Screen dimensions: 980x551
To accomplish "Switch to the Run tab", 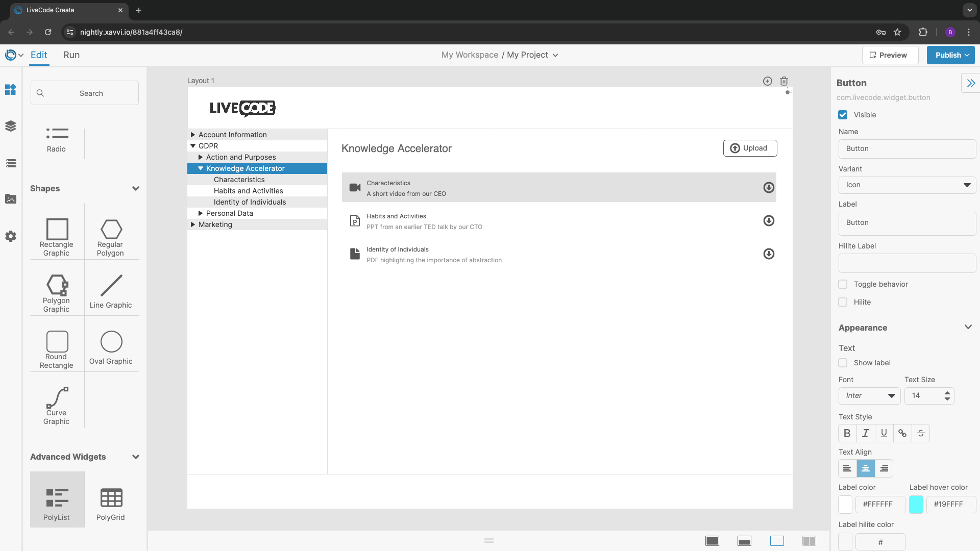I will (x=71, y=55).
